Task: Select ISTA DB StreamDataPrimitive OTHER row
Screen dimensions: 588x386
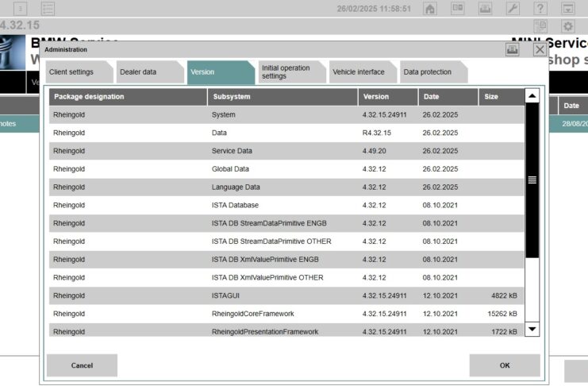Action: pos(286,241)
